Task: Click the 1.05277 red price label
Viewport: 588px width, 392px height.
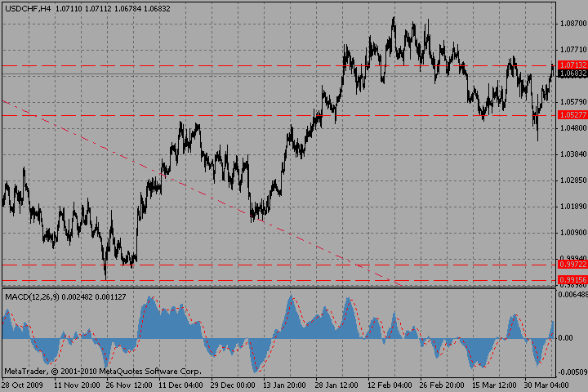Action: click(572, 115)
